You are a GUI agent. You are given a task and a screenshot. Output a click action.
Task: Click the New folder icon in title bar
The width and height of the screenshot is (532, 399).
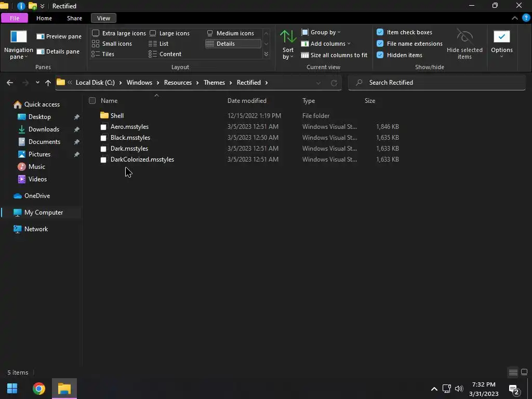(x=33, y=6)
